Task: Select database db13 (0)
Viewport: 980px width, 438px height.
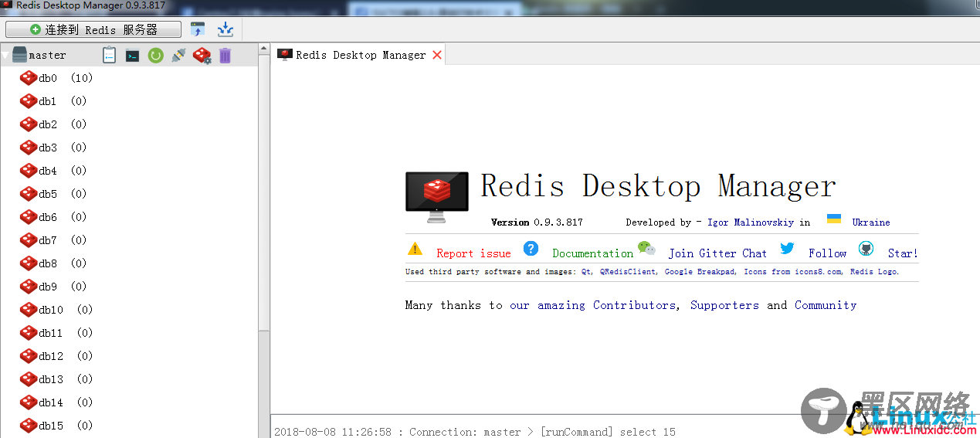Action: [56, 379]
